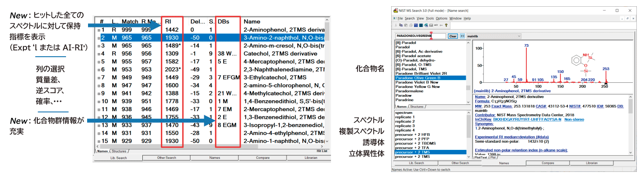Switch to the Plot/Text tab
The height and width of the screenshot is (180, 644).
481,157
